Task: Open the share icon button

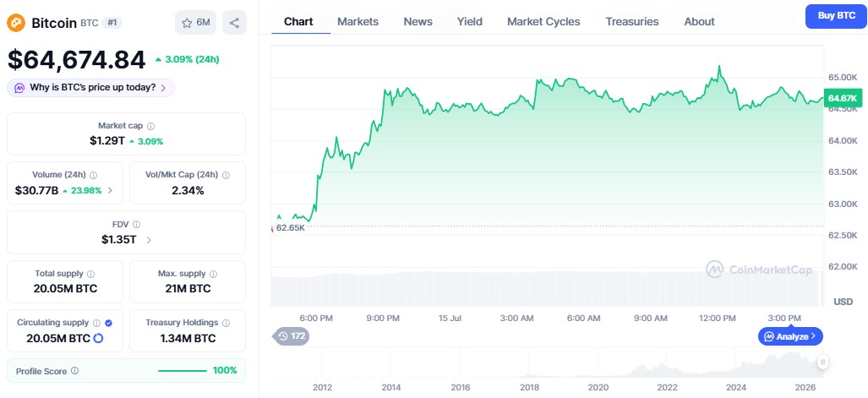Action: pyautogui.click(x=234, y=23)
